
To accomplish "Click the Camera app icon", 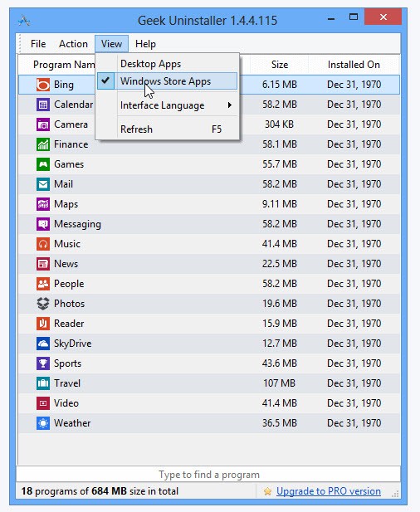I will (x=43, y=124).
